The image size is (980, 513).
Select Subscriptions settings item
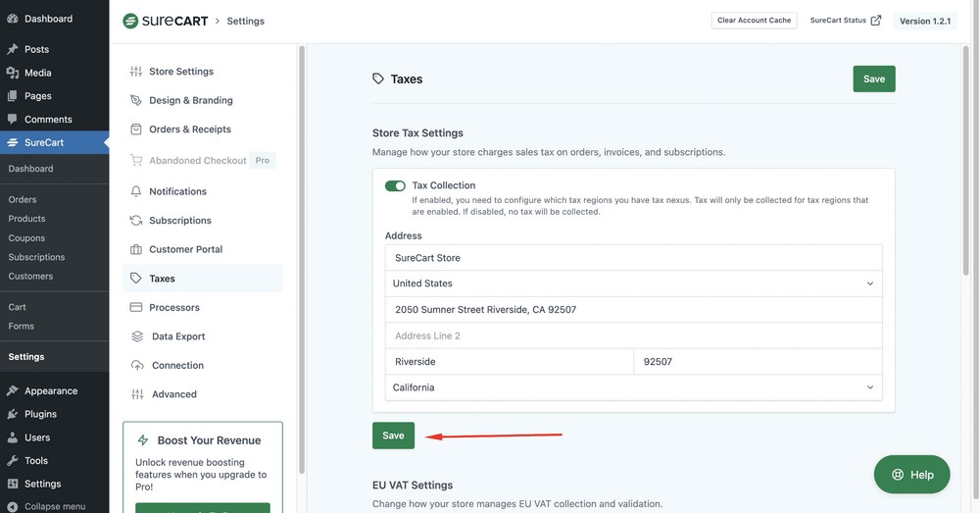click(x=203, y=221)
